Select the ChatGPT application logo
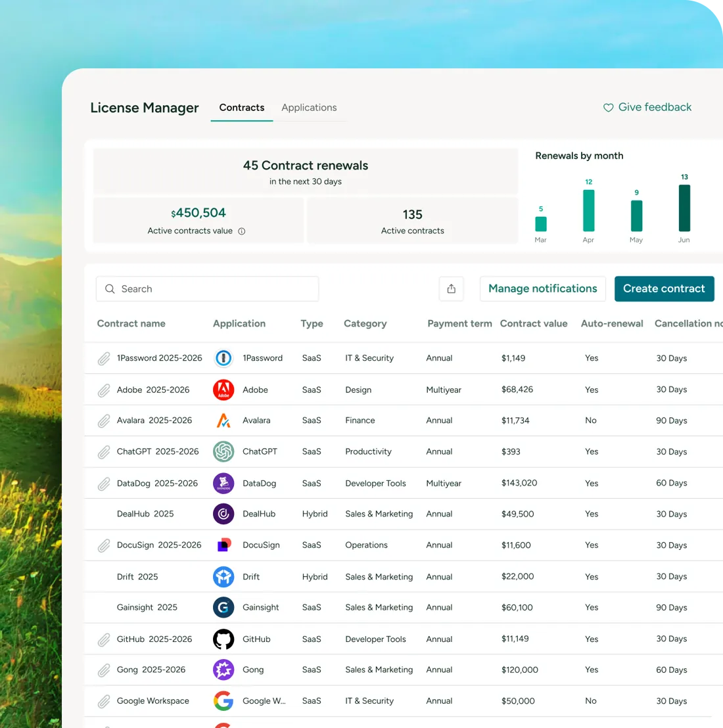 point(223,452)
